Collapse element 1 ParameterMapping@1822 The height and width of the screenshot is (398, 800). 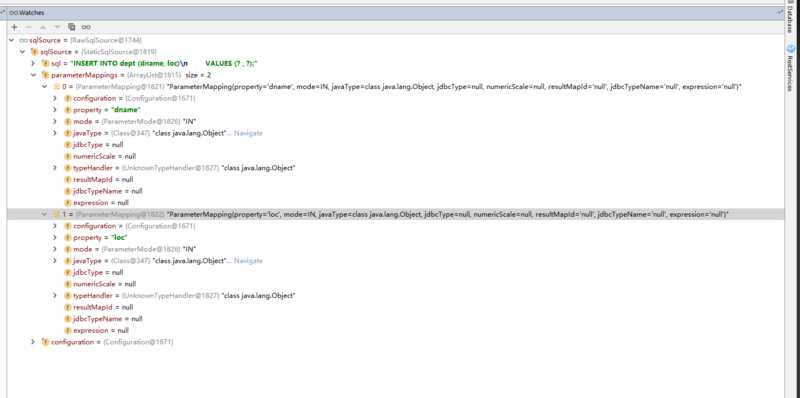44,214
